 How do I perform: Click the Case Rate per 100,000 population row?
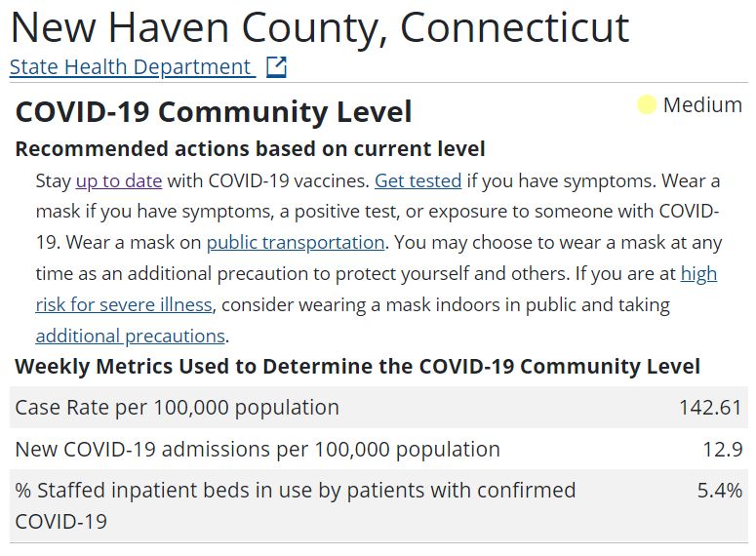pos(378,408)
